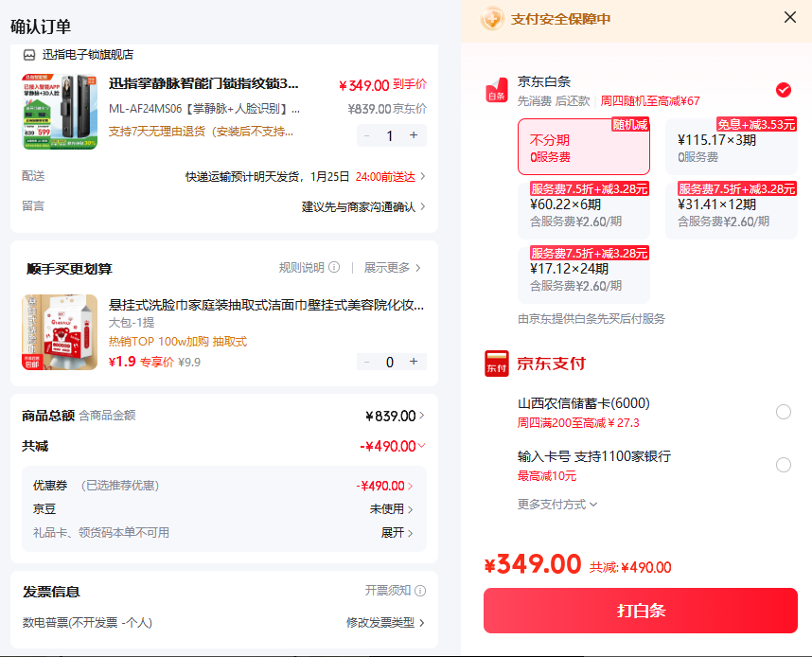Add one 洗脸巾 with its plus button
Viewport: 812px width, 657px height.
[x=414, y=361]
